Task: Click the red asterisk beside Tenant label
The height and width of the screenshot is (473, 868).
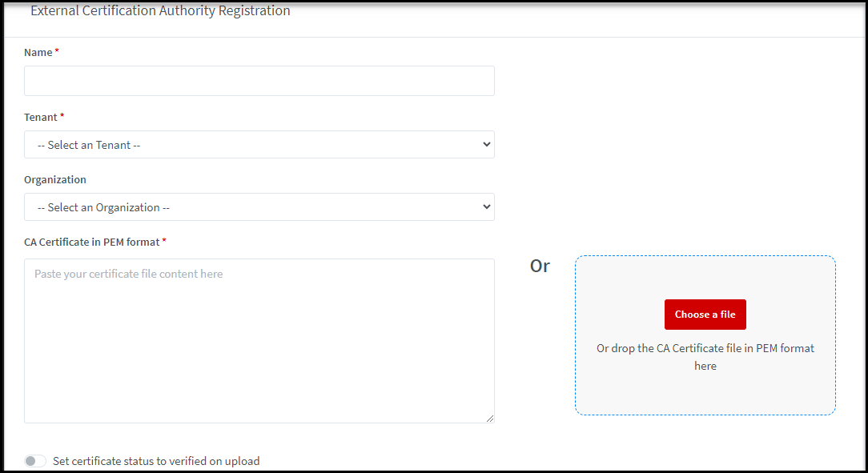Action: click(62, 117)
